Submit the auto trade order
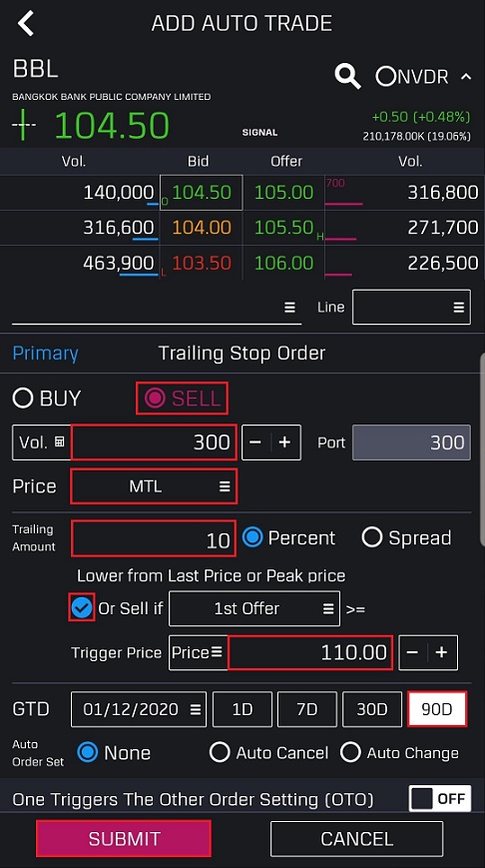Screen dimensions: 485x868 [x=124, y=839]
